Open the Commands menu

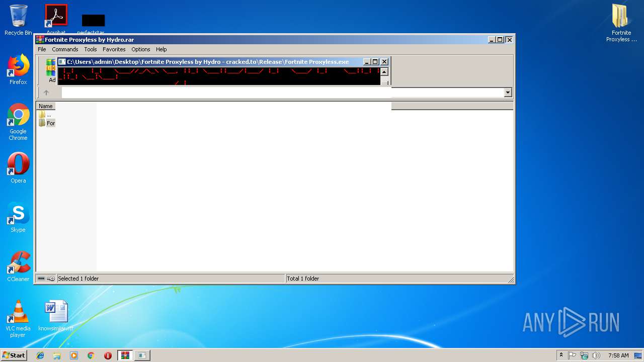(65, 49)
